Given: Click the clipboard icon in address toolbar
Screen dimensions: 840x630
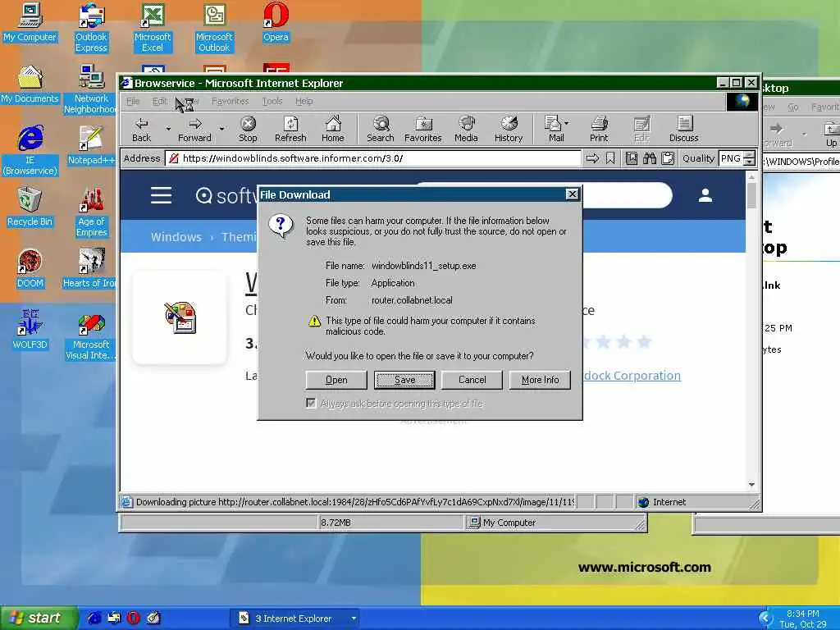Looking at the screenshot, I should (x=668, y=158).
